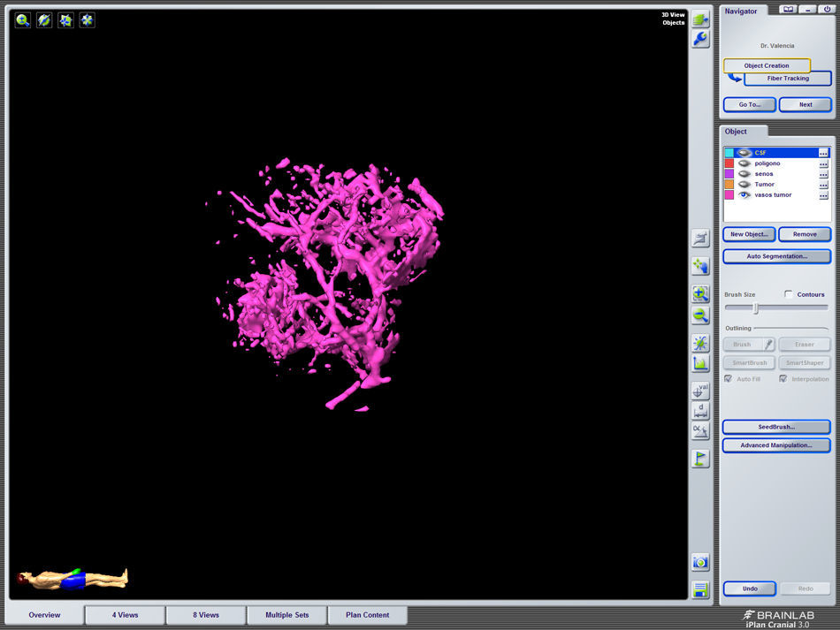Hide the vasos tumor object
This screenshot has width=840, height=630.
point(744,195)
